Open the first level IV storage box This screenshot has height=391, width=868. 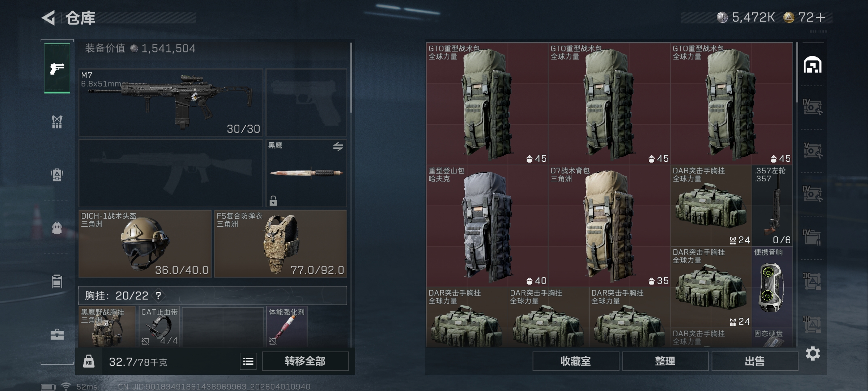(812, 107)
